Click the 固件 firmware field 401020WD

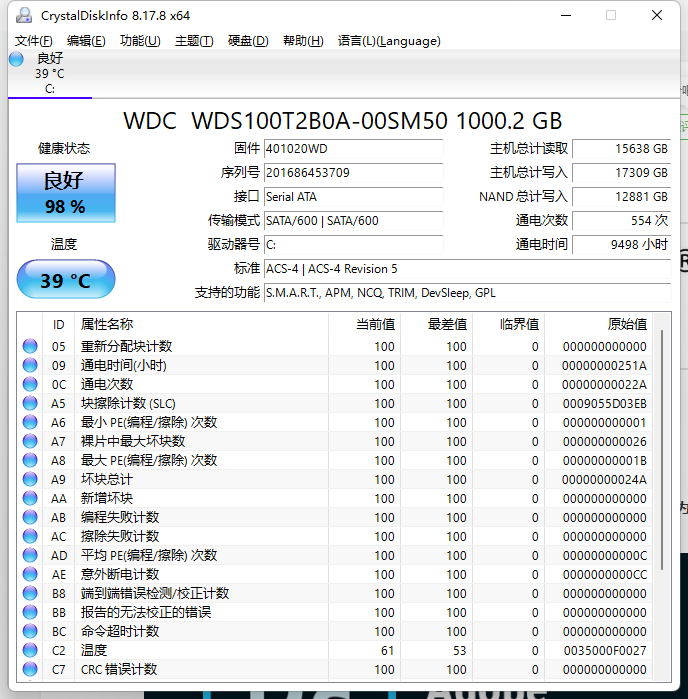[353, 148]
